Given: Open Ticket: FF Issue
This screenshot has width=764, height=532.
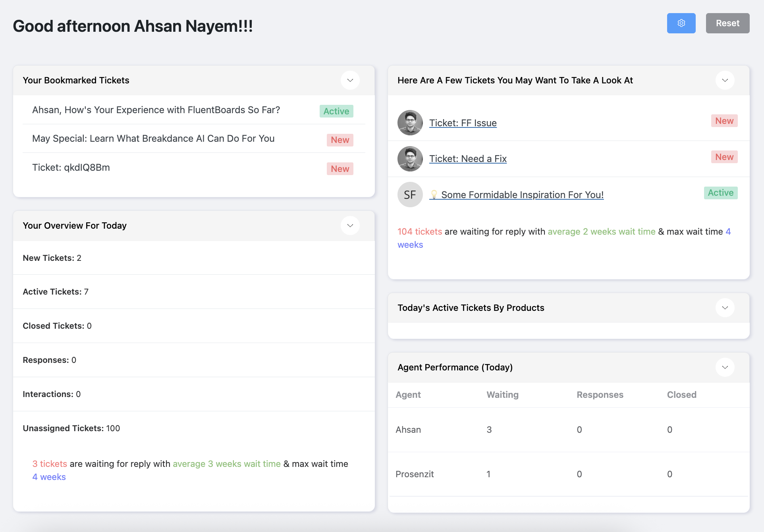Looking at the screenshot, I should [x=463, y=123].
